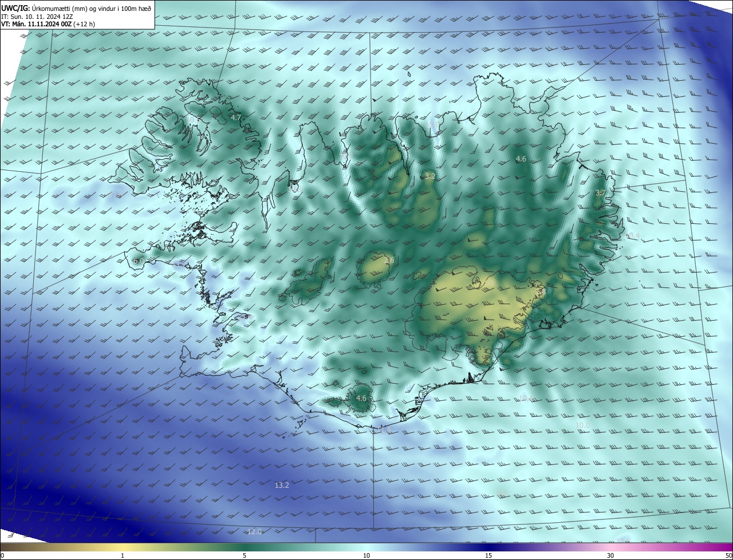Click the colorbar tick label 5

coord(245,555)
